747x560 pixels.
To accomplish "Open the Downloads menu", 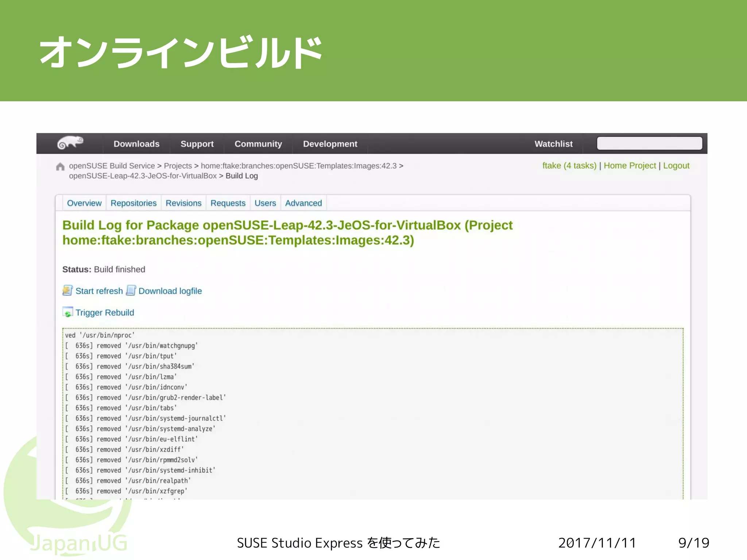I will (136, 144).
